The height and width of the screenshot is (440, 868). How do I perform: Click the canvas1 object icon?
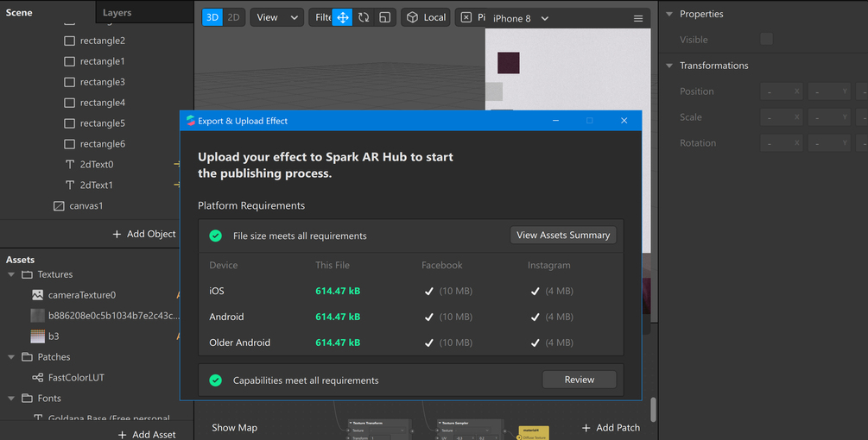[59, 205]
